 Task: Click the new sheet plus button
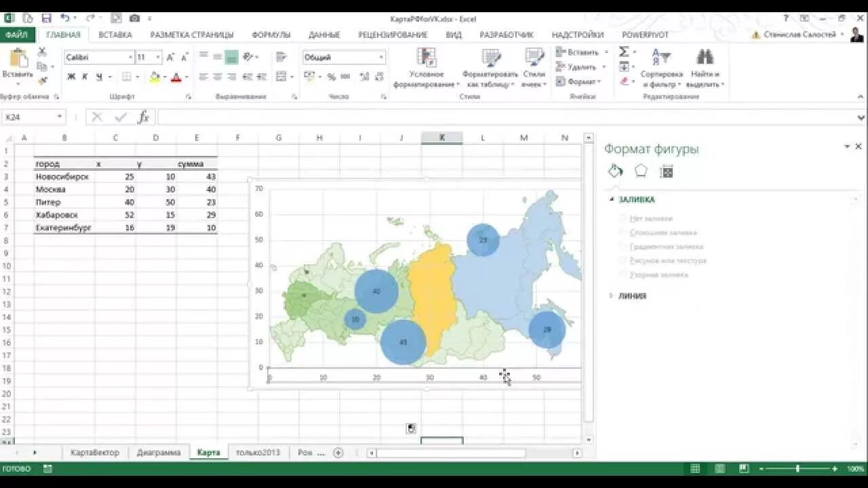338,453
